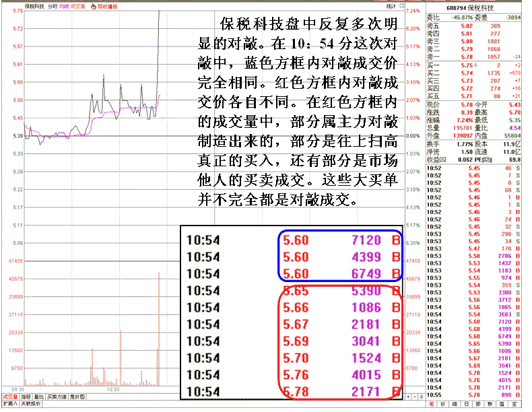Viewport: 532px width, 412px height.
Task: Click the 成交量 legend label above chart
Action: pyautogui.click(x=78, y=7)
